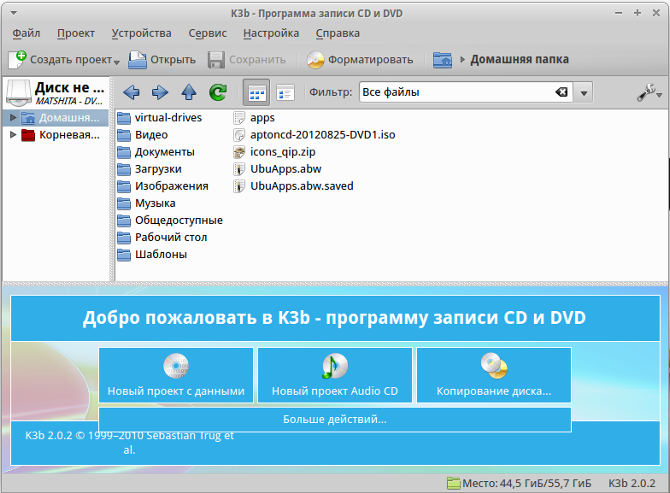Switch to icon view mode
The image size is (670, 493).
(x=256, y=92)
